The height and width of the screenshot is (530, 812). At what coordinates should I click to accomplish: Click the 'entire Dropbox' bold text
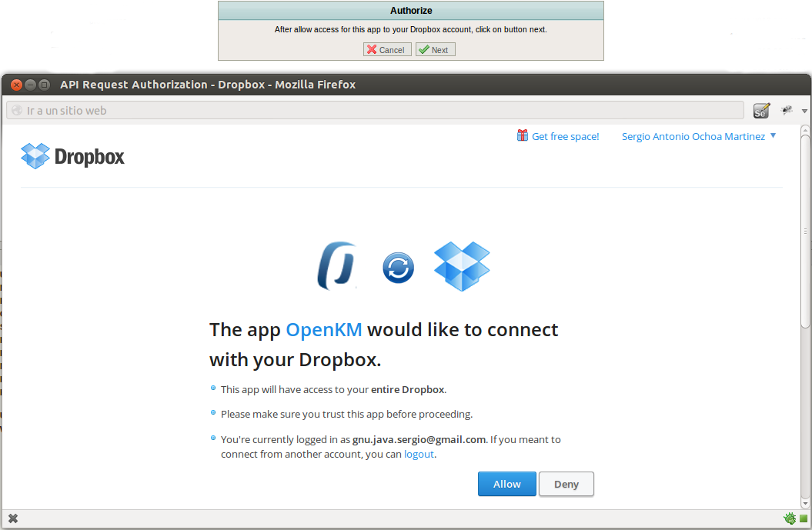(x=408, y=389)
